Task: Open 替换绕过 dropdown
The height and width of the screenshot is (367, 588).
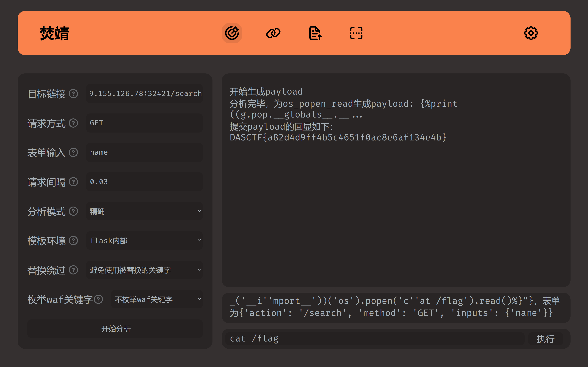Action: 144,270
